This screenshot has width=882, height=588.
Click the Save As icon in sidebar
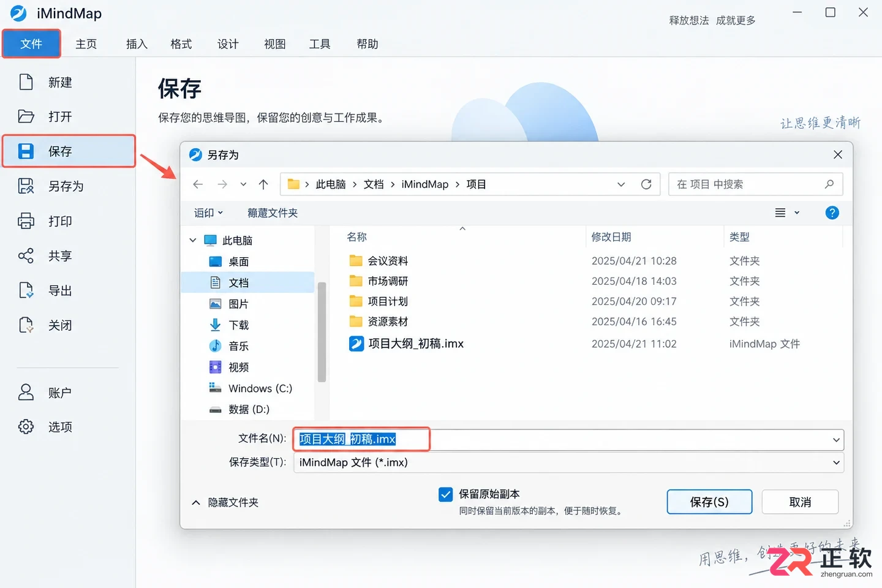26,186
